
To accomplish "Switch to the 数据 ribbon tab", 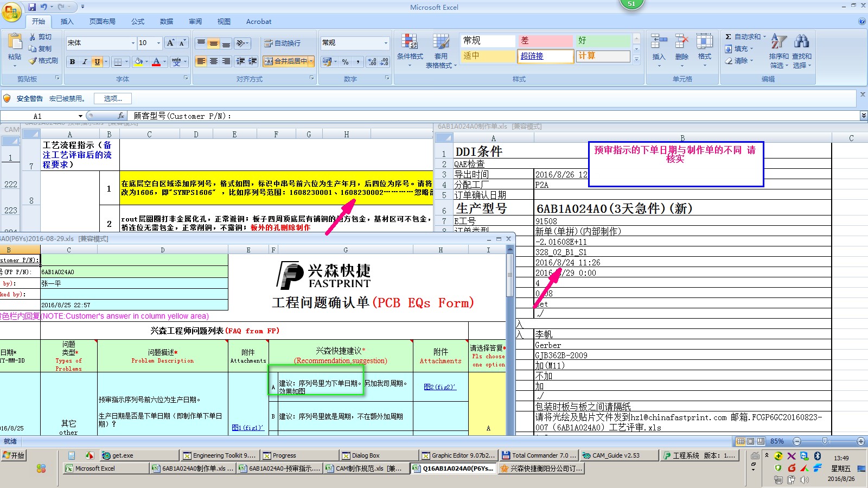I will tap(167, 22).
